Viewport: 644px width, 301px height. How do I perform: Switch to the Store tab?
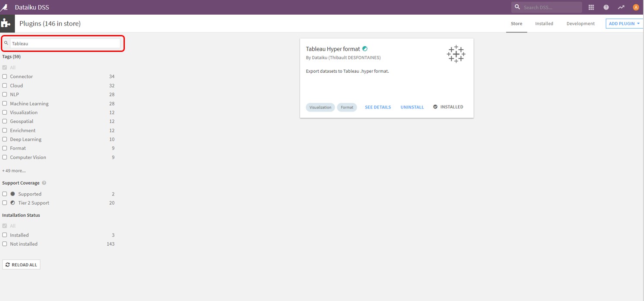(x=517, y=24)
